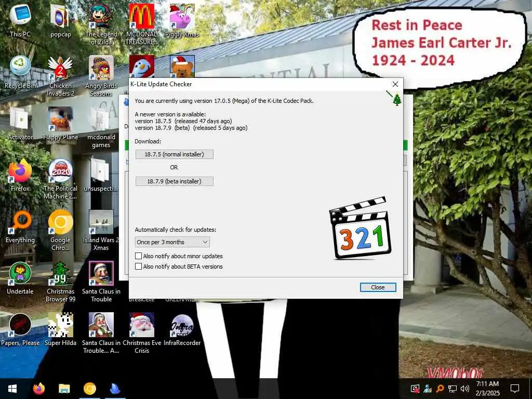Viewport: 532px width, 399px height.
Task: Launch Papers, Please desktop shortcut
Action: pos(20,329)
